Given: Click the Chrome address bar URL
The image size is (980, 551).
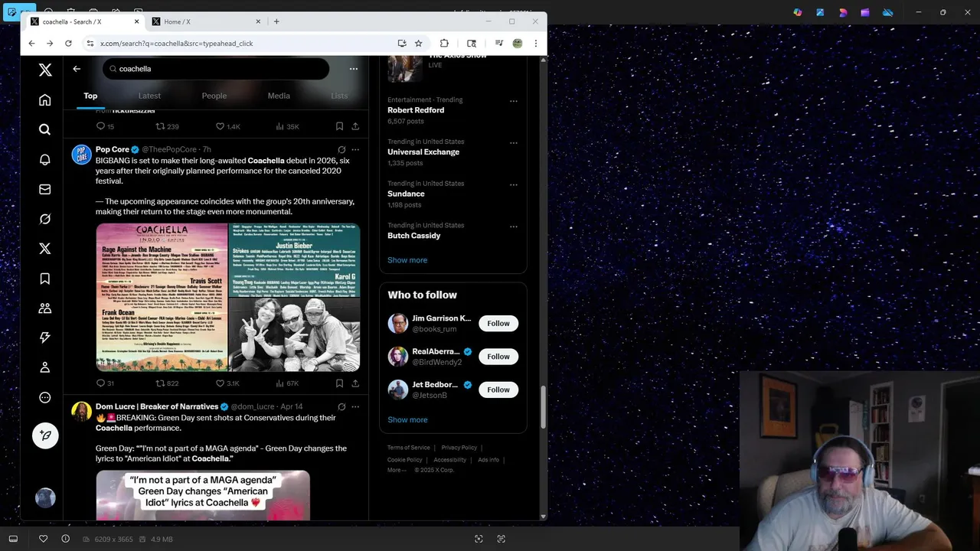Looking at the screenshot, I should [x=177, y=44].
